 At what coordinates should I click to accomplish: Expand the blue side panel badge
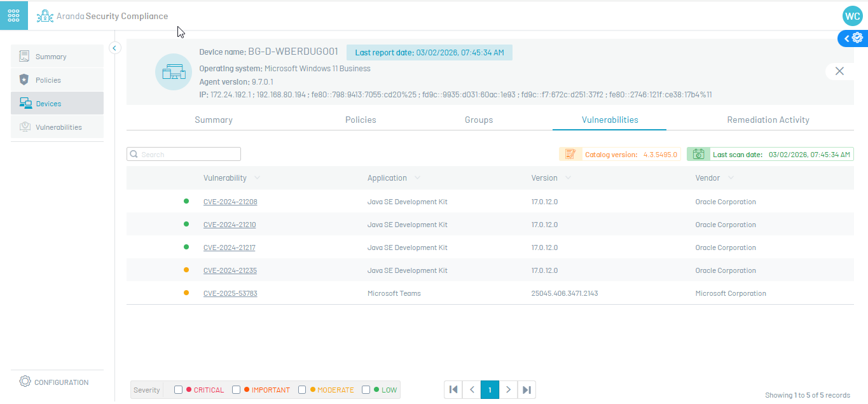point(853,38)
